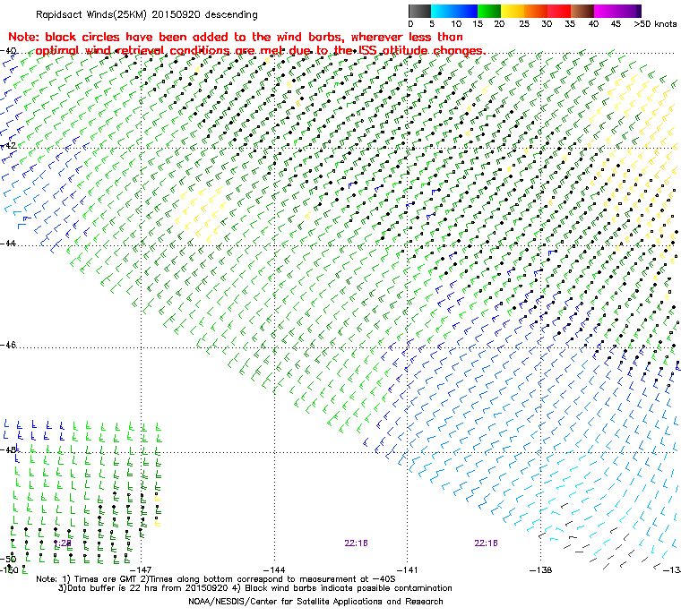Pick the red 30–35 knots legend segment
Screen dimensions: 681x616
click(559, 11)
